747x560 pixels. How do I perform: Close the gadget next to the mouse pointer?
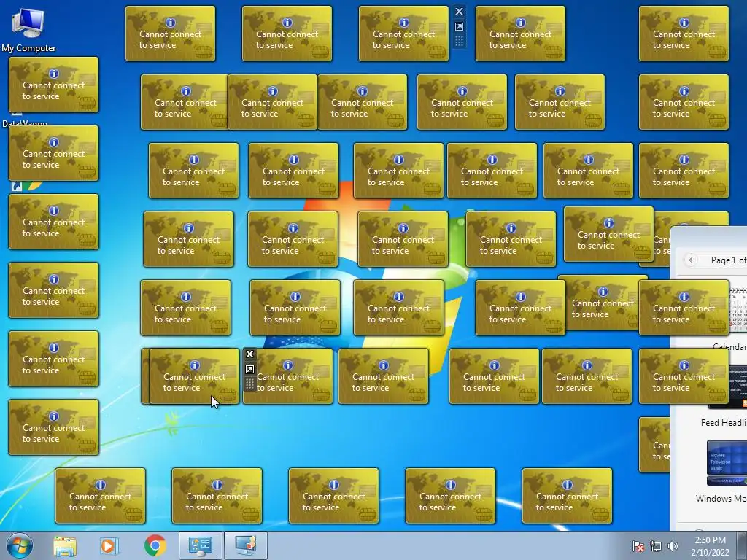pyautogui.click(x=249, y=354)
